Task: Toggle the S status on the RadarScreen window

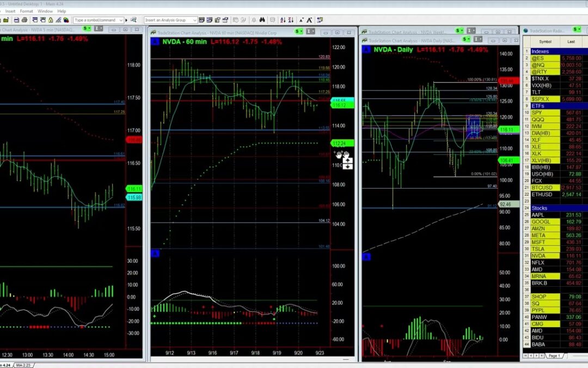Action: 576,29
